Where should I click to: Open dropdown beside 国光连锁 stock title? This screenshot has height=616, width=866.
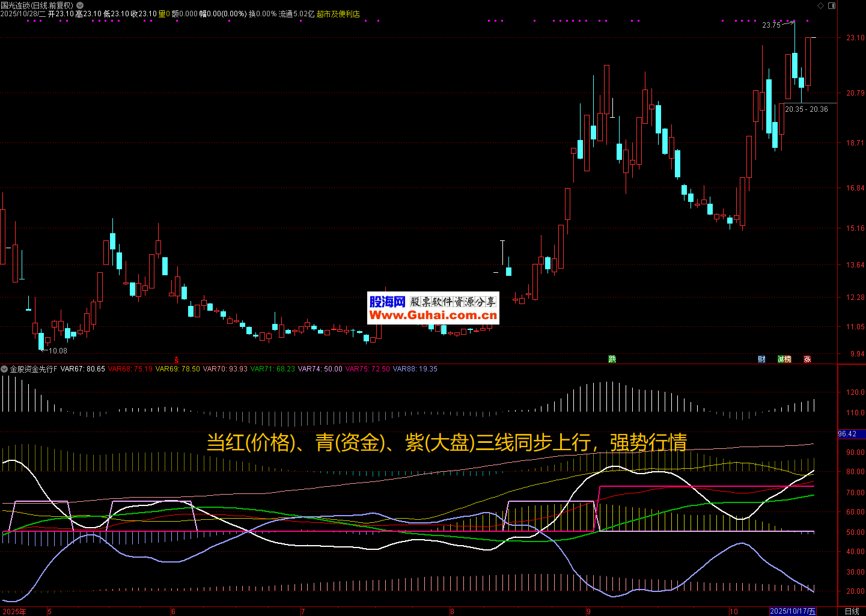[x=80, y=5]
